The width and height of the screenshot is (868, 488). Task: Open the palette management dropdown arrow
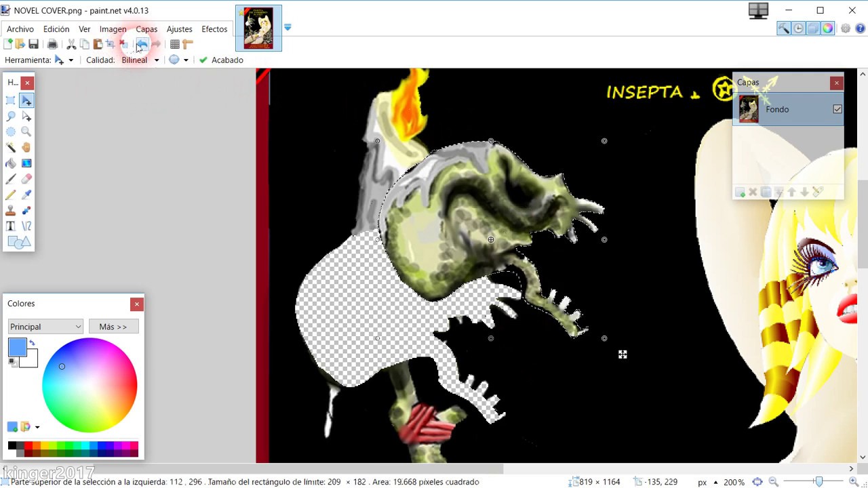tap(37, 427)
